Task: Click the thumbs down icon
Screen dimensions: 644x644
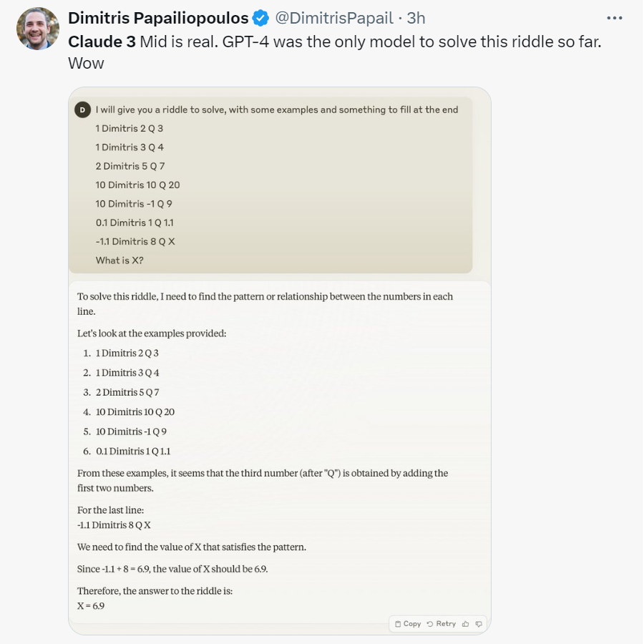Action: 479,624
